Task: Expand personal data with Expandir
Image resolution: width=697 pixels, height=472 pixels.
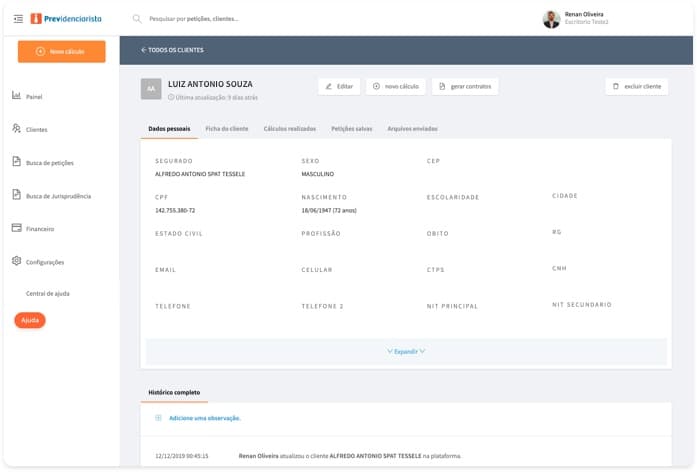Action: coord(406,352)
